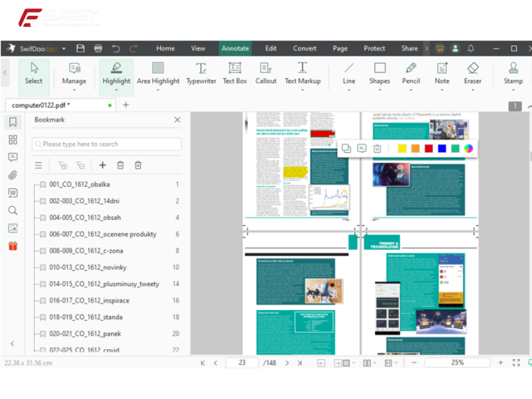This screenshot has height=399, width=532.
Task: Click the bookmark search field
Action: [106, 144]
